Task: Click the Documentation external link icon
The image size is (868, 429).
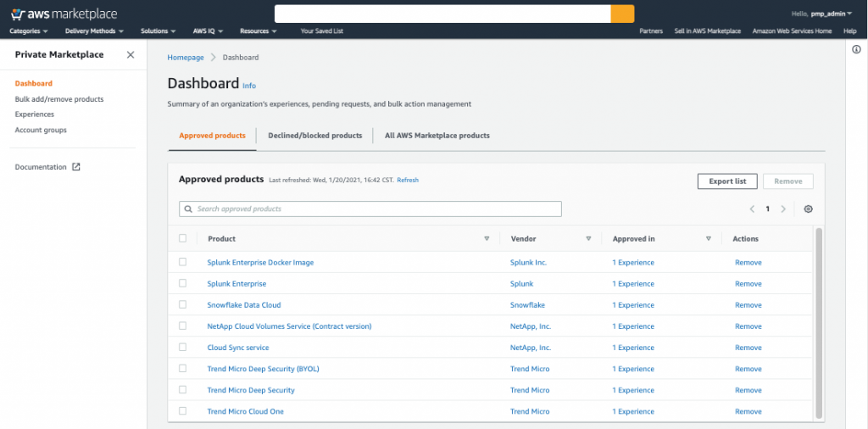Action: (76, 167)
